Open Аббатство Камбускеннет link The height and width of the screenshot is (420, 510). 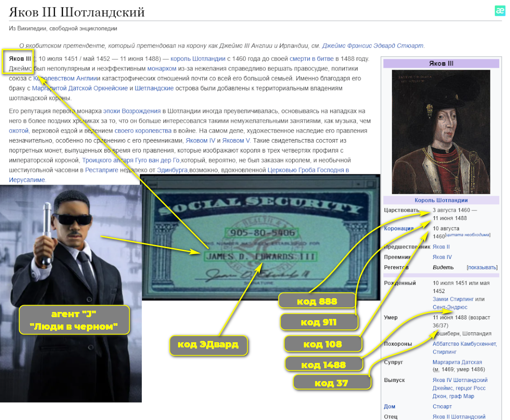coord(465,344)
